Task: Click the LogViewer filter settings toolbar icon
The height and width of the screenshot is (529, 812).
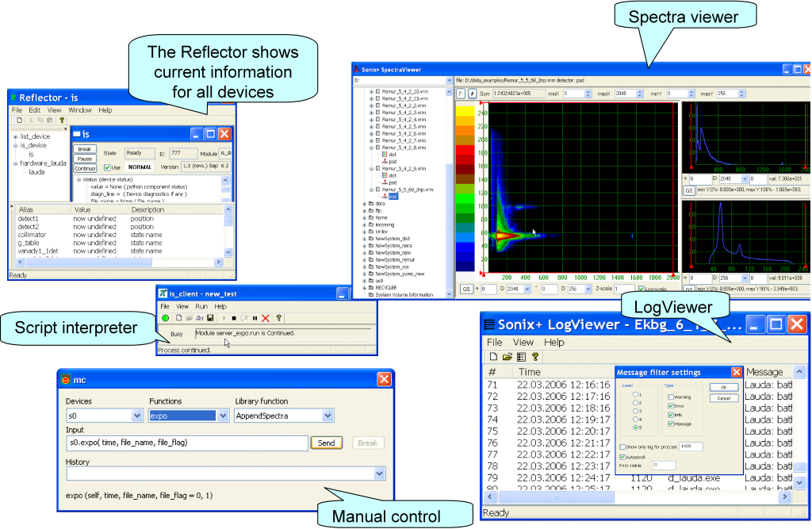Action: coord(520,357)
